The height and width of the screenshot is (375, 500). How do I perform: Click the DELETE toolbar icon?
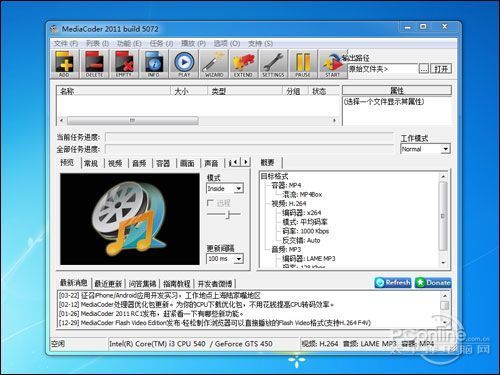(94, 64)
